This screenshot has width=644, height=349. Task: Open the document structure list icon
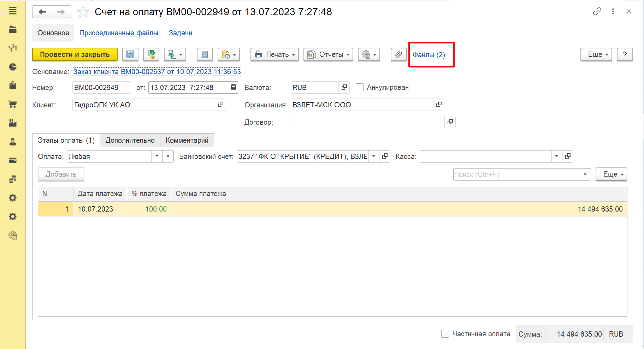(x=205, y=54)
